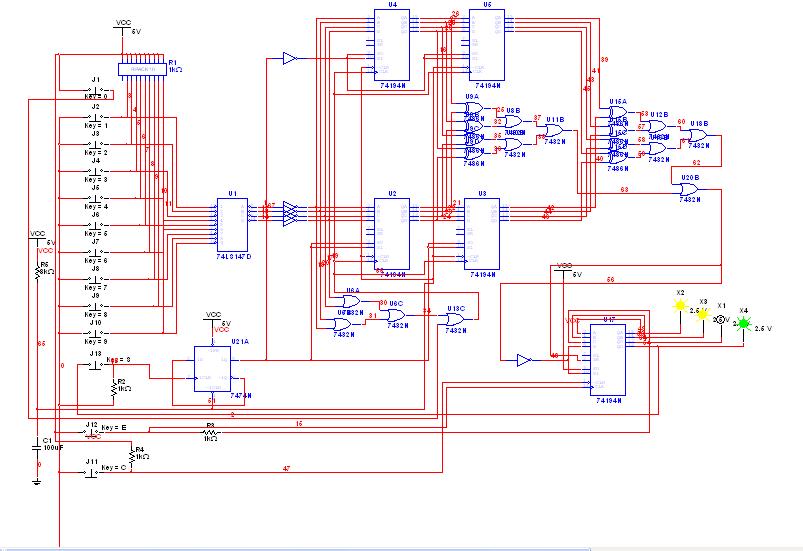Screen dimensions: 803x551
Task: Select resistor R3 1kΩ
Action: (210, 433)
